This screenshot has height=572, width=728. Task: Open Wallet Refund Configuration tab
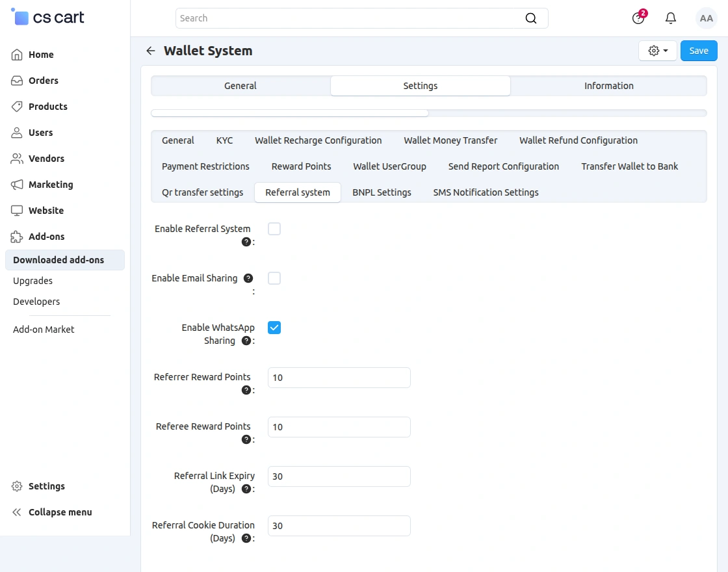pos(578,140)
